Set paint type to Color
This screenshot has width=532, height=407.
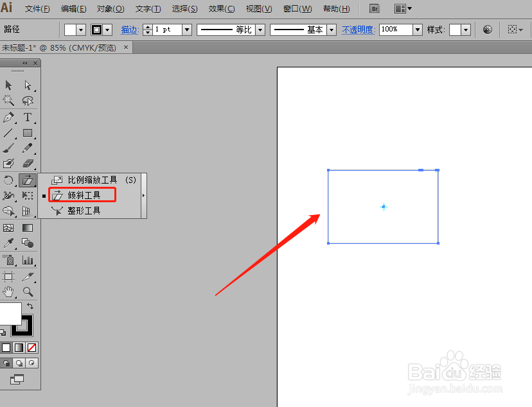(x=6, y=347)
